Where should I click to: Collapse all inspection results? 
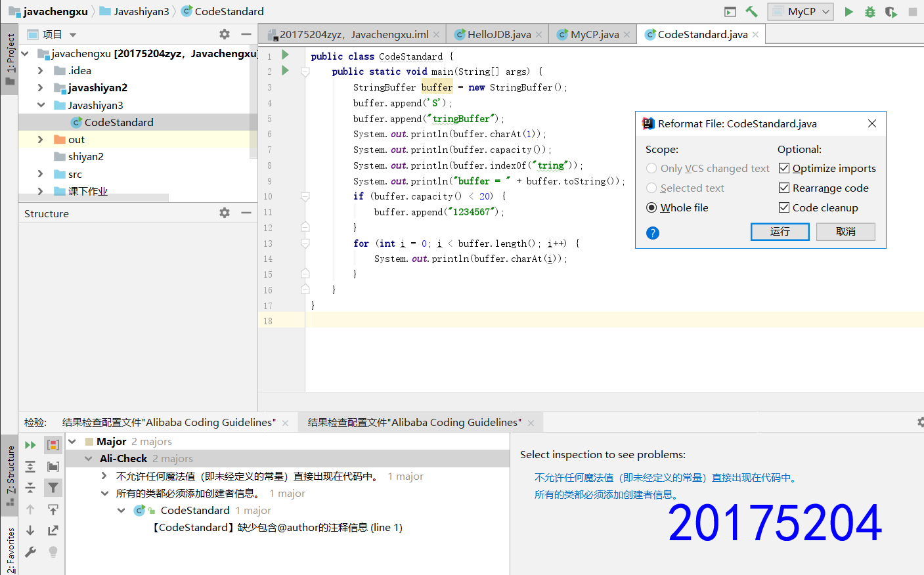pos(30,488)
